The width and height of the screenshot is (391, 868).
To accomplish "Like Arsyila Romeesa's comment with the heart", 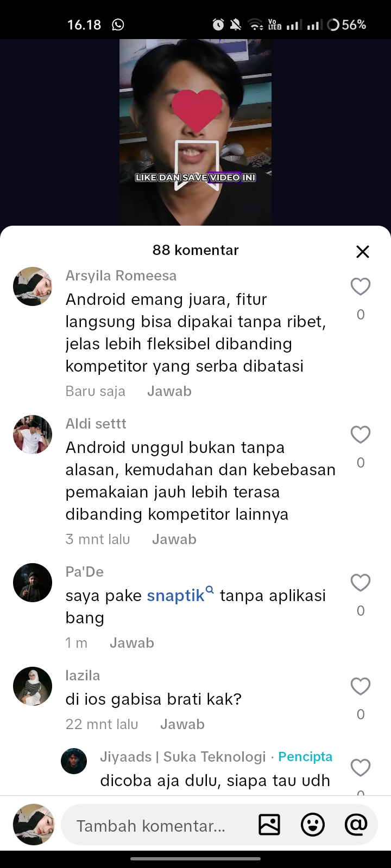I will (361, 286).
